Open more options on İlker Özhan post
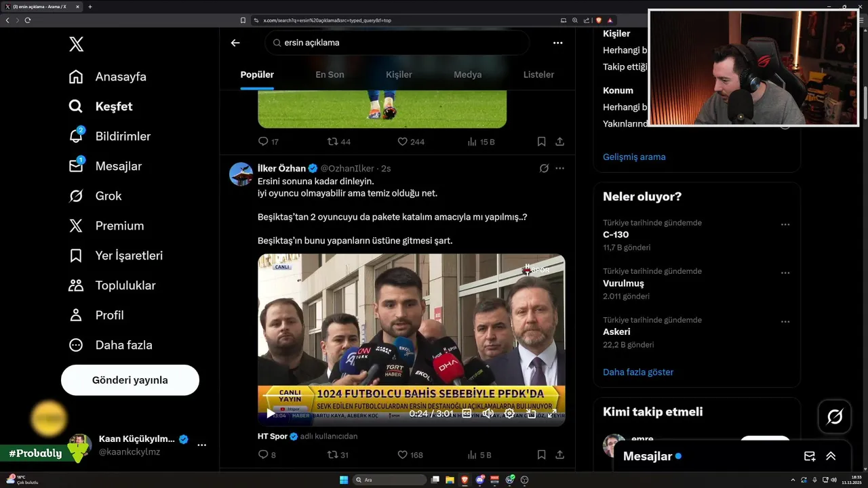This screenshot has height=488, width=868. [x=559, y=168]
